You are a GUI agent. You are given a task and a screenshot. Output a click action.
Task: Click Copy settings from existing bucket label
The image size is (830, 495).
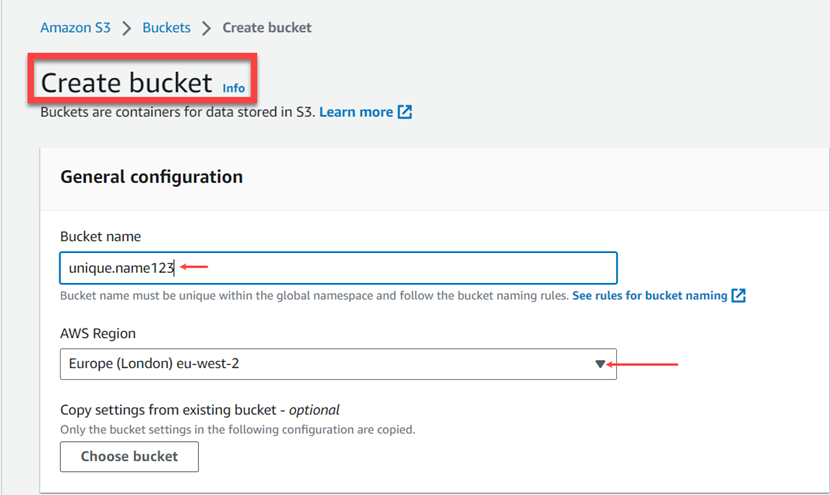click(x=200, y=410)
